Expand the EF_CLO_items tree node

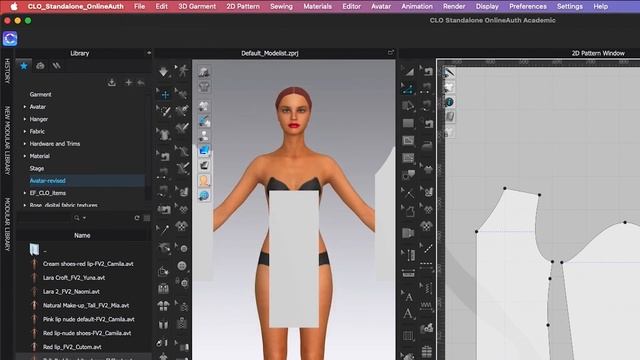click(x=25, y=193)
